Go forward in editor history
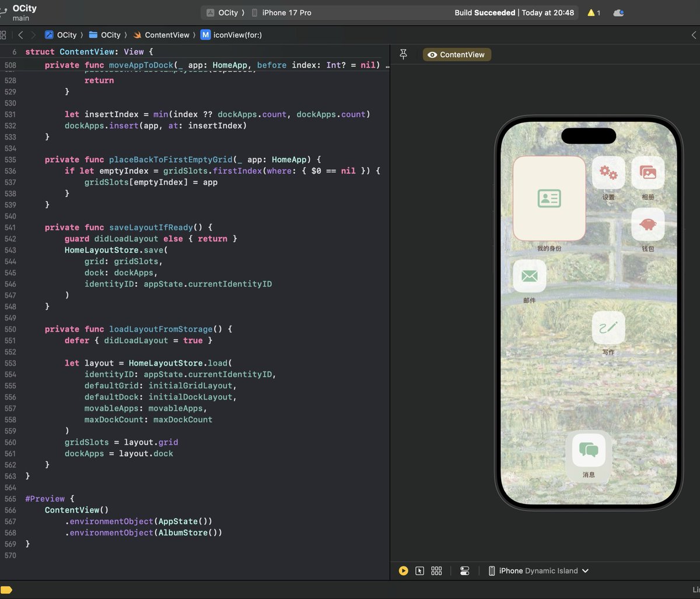The width and height of the screenshot is (700, 599). pos(33,35)
